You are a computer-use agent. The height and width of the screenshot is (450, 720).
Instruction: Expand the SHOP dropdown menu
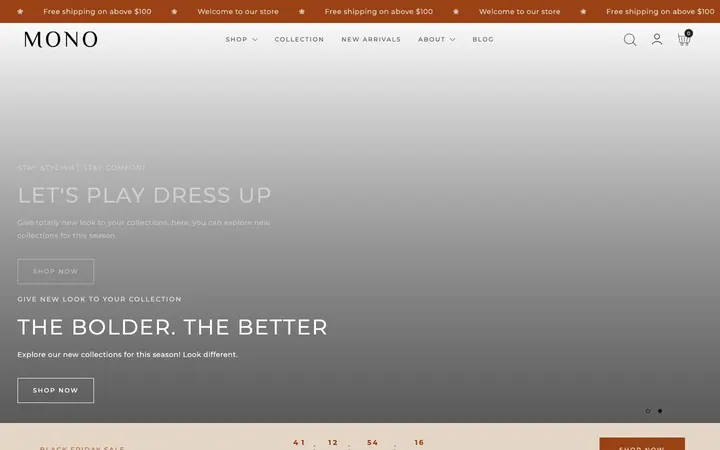[x=242, y=39]
